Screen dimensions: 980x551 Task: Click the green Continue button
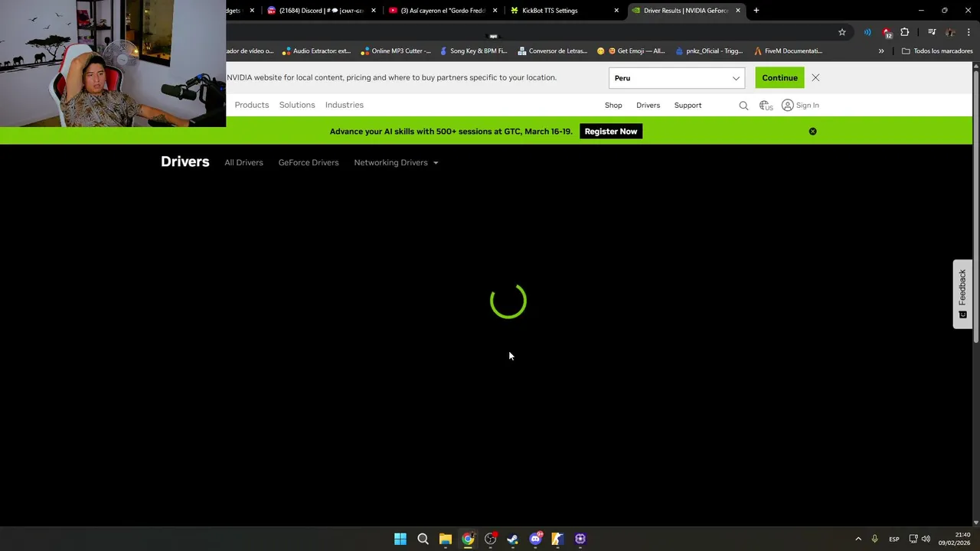point(779,78)
